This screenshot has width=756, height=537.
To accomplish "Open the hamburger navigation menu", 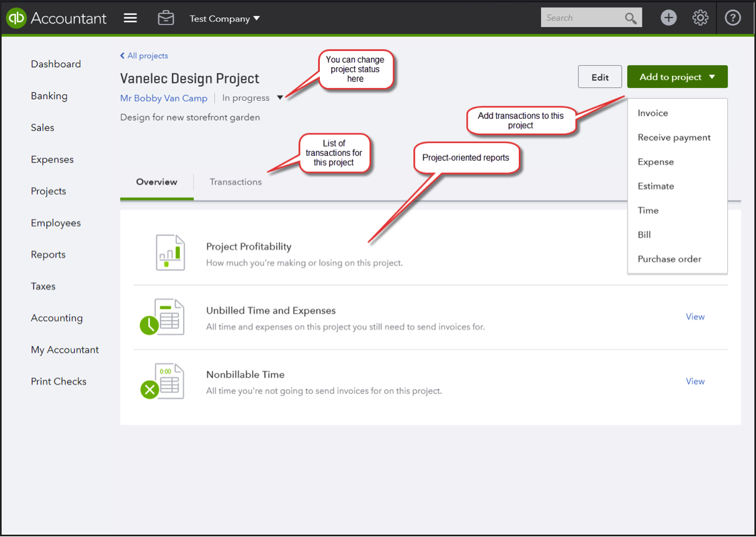I will pos(130,17).
